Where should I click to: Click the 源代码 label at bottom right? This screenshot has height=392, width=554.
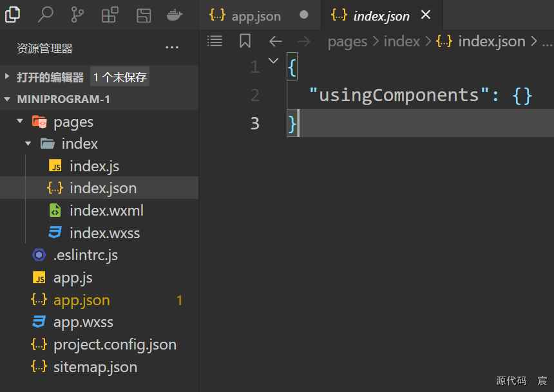click(511, 380)
